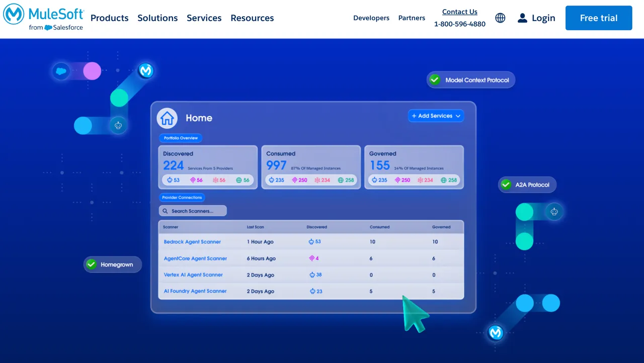
Task: Click phone number 1-800-596-4880
Action: 460,24
